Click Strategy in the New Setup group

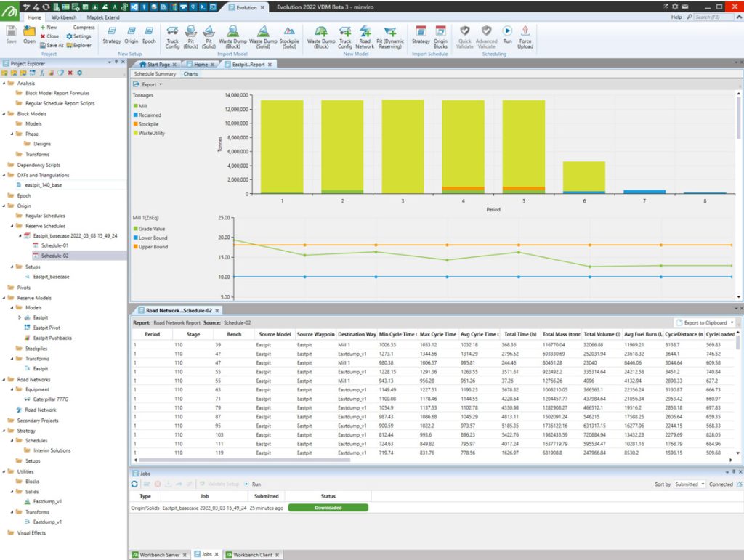pyautogui.click(x=112, y=35)
